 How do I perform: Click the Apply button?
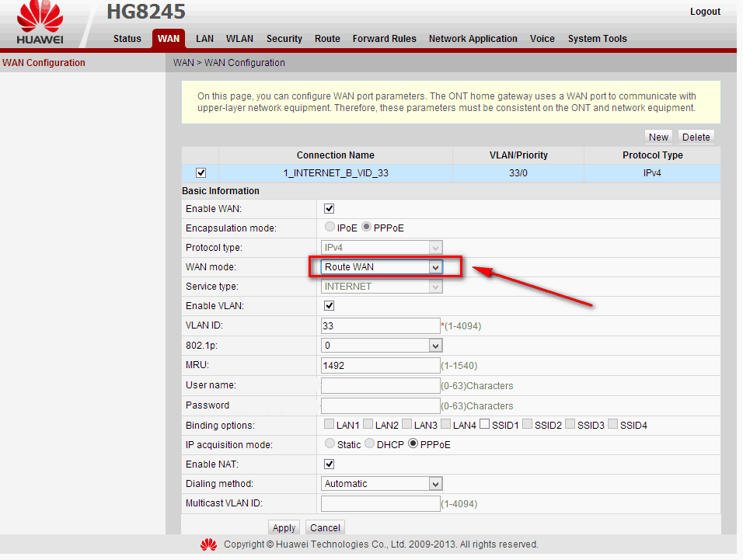[284, 528]
